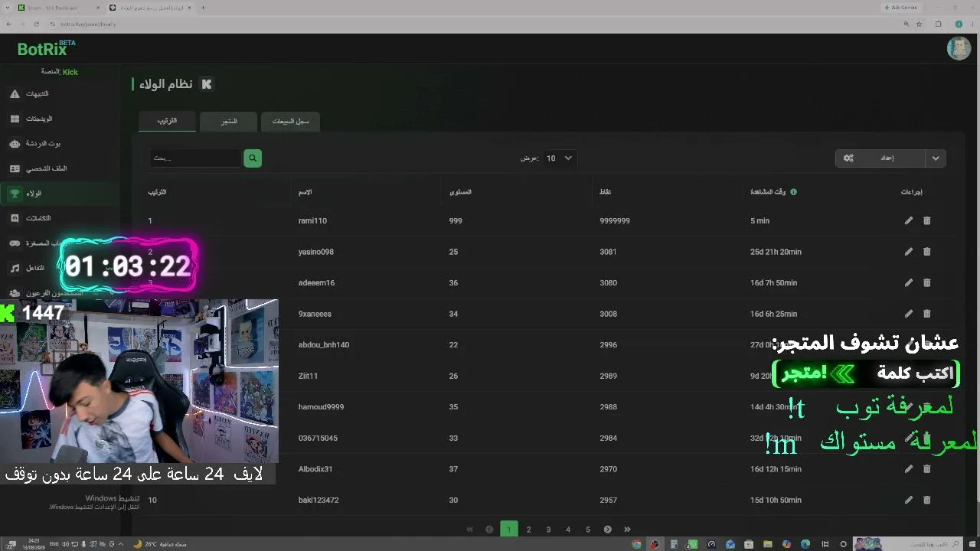Delete the 9xaneees entry
The height and width of the screenshot is (551, 980).
point(926,313)
